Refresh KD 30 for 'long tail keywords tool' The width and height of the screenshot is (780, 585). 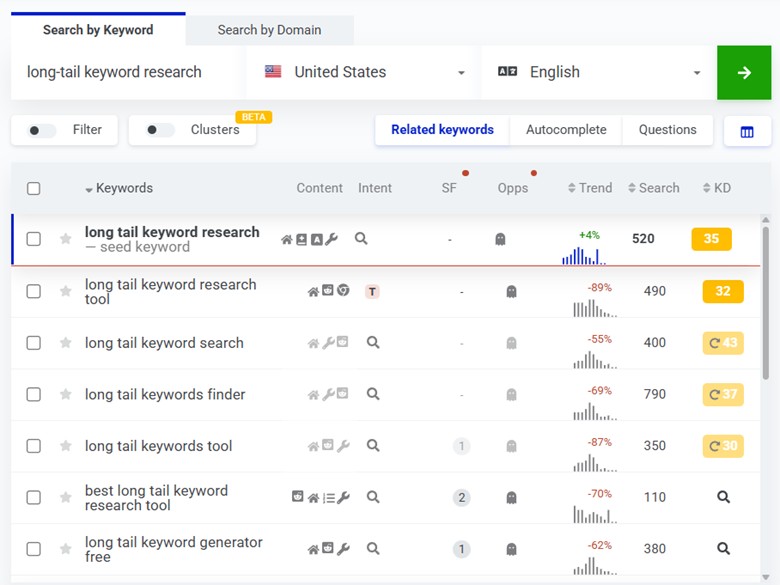coord(723,446)
